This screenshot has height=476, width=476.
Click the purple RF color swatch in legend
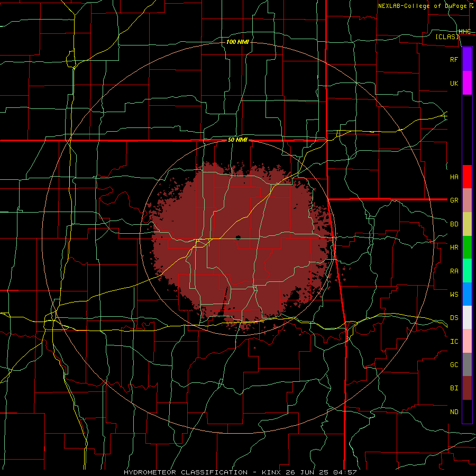(x=467, y=59)
